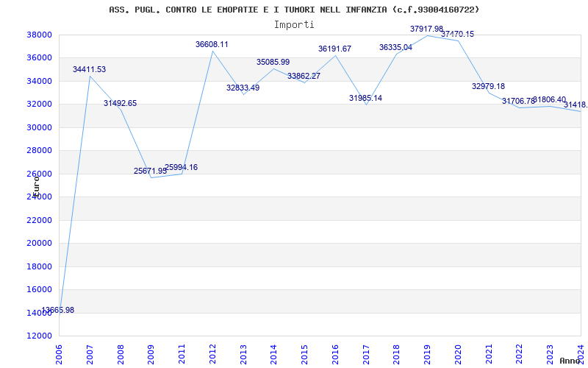Select the 2017 x-axis year label
Screen dimensions: 588x368
pyautogui.click(x=366, y=355)
